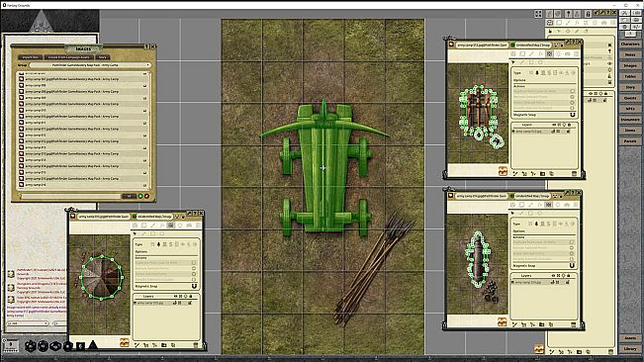Click the layer row in lower-right image window
Viewport: 644px width, 362px height.
pyautogui.click(x=542, y=282)
